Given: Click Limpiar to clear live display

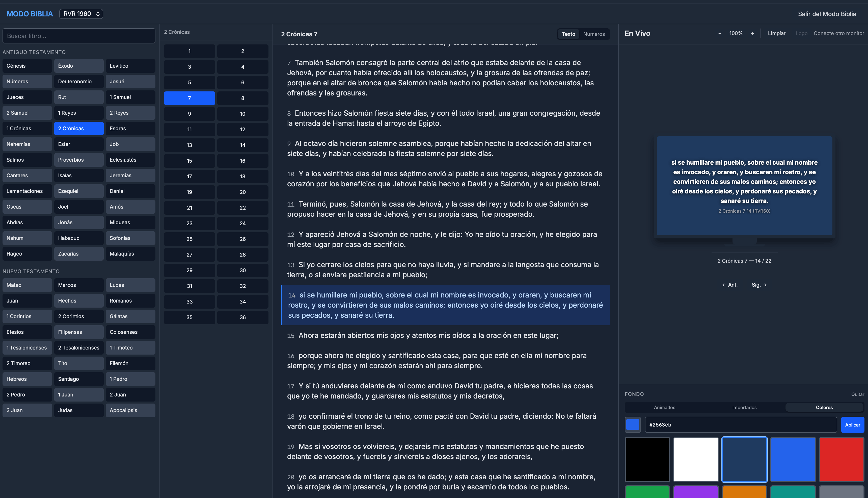Looking at the screenshot, I should [776, 34].
